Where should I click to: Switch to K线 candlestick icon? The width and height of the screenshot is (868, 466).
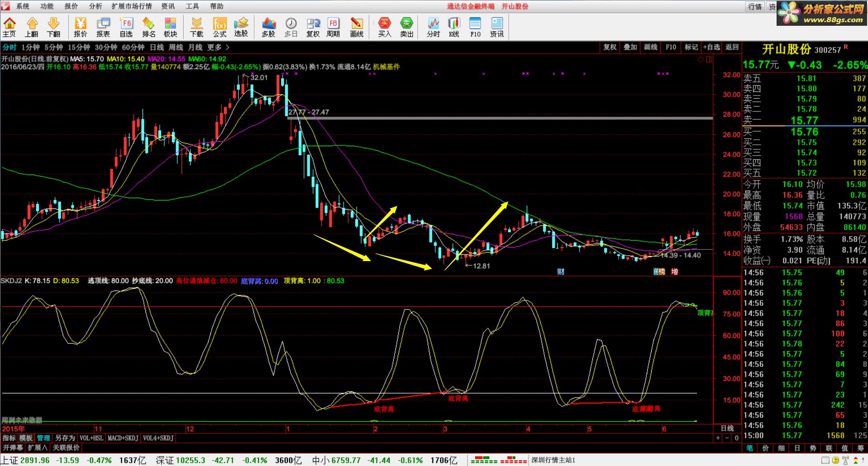454,27
